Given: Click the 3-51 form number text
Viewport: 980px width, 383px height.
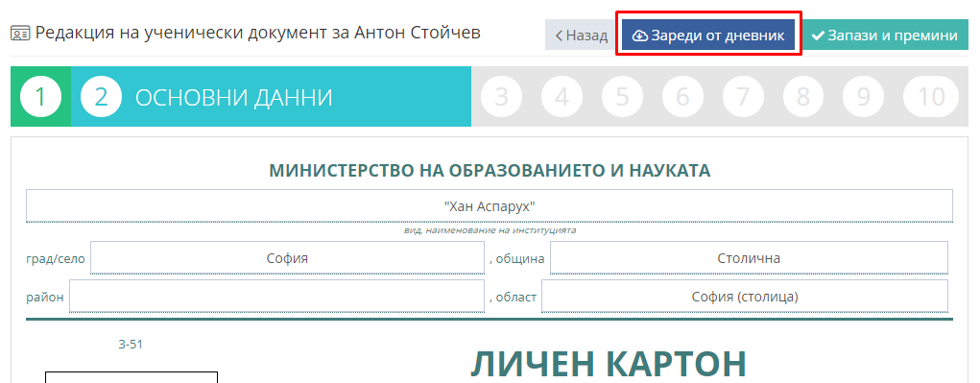Looking at the screenshot, I should tap(131, 344).
